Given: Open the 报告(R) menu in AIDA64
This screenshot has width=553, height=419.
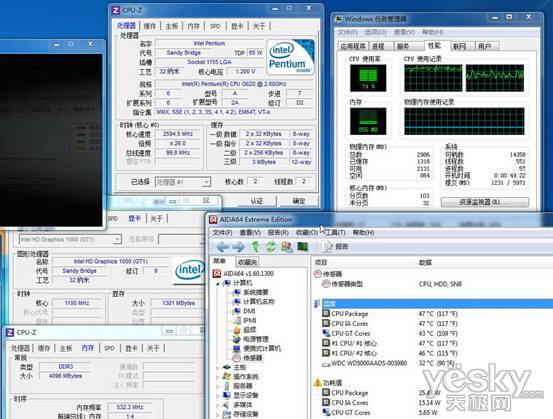Looking at the screenshot, I should point(278,232).
